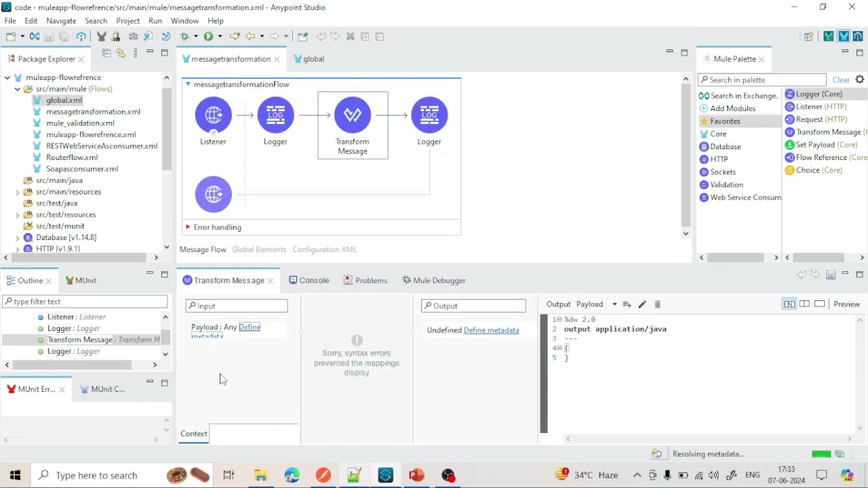
Task: Click Add new target icon
Action: 627,304
